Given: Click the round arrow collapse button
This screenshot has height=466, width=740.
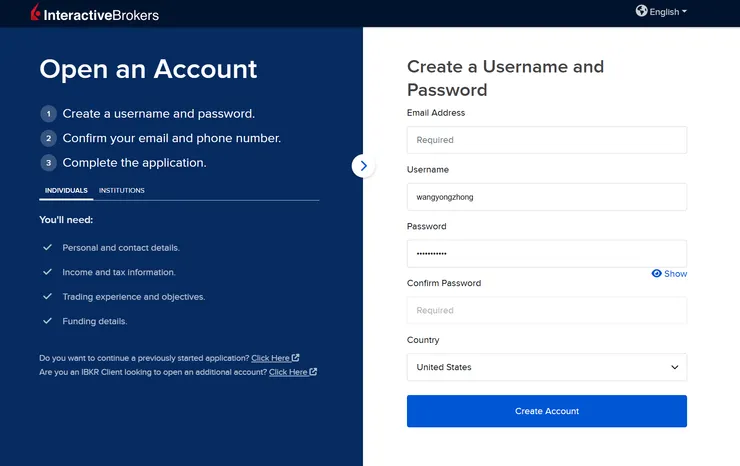Looking at the screenshot, I should [363, 166].
